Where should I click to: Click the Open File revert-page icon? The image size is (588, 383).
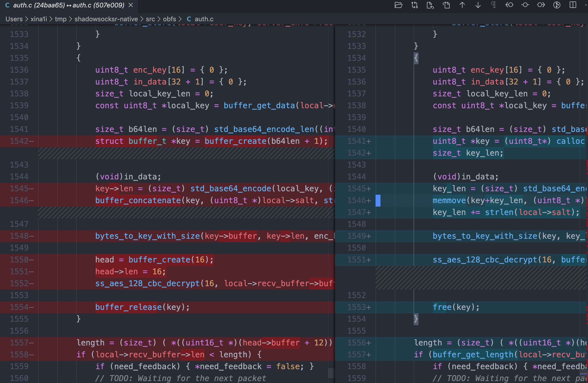[430, 5]
